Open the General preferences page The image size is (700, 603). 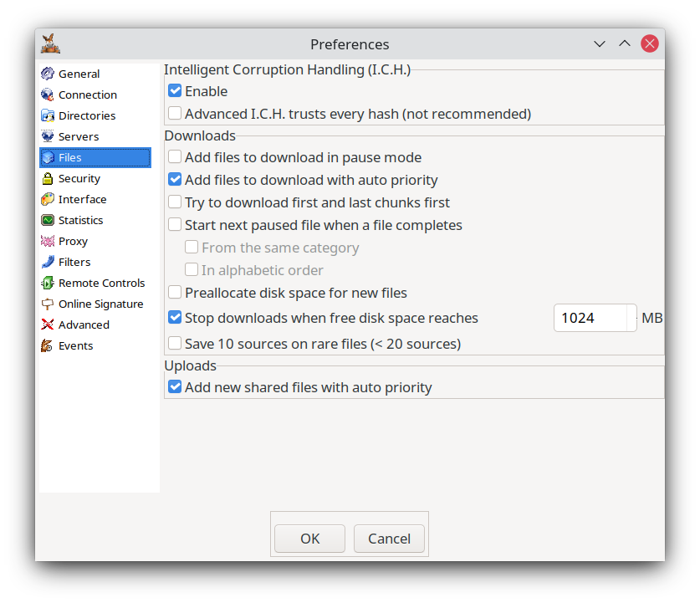(95, 74)
